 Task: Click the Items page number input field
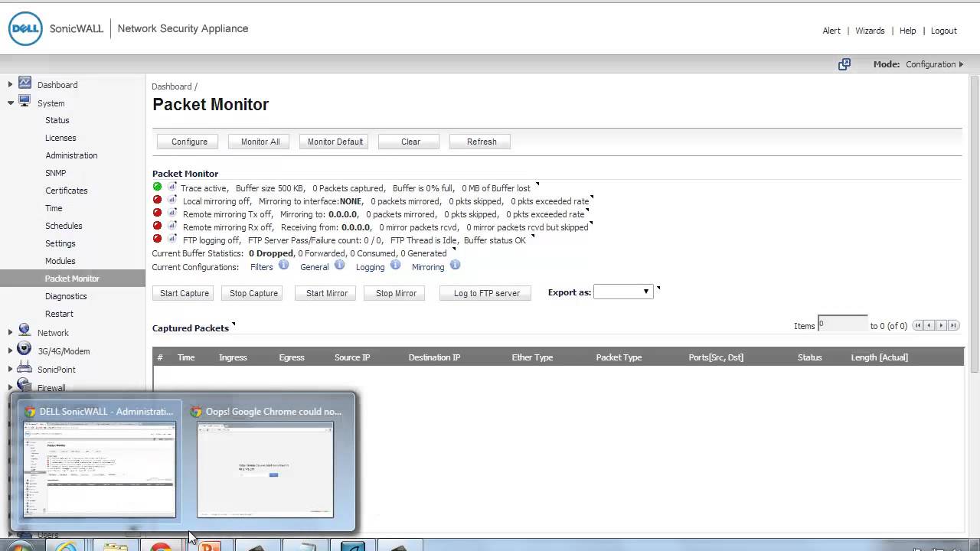[x=843, y=324]
